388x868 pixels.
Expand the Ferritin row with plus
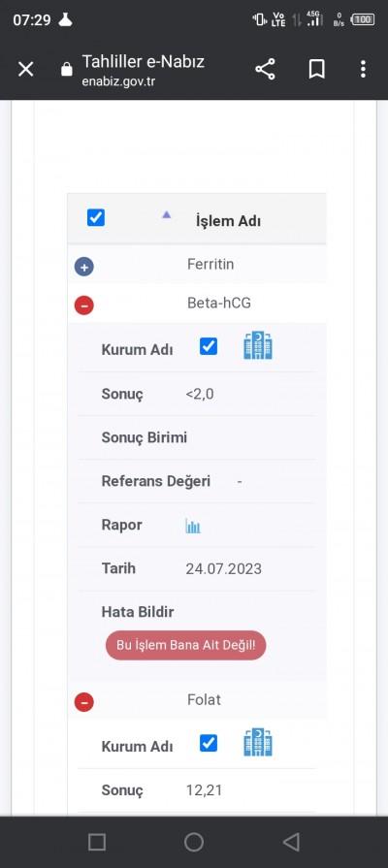[x=84, y=268]
